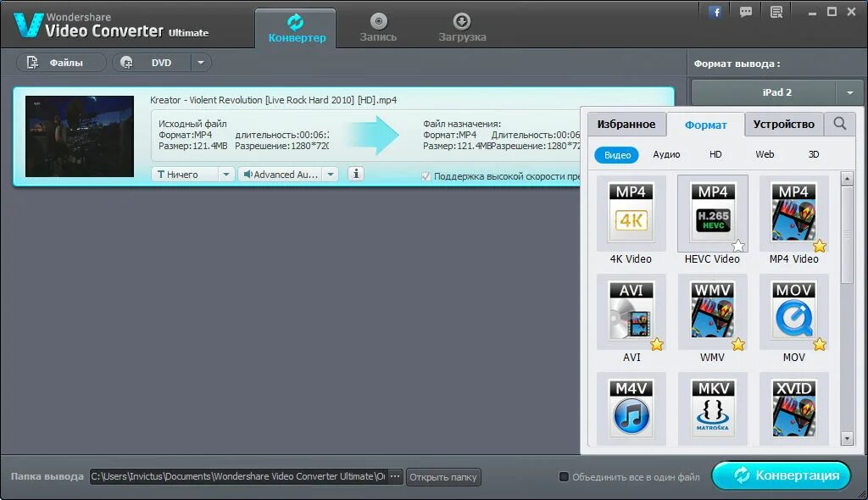This screenshot has height=500, width=868.
Task: Open the Устройство tab
Action: point(784,124)
